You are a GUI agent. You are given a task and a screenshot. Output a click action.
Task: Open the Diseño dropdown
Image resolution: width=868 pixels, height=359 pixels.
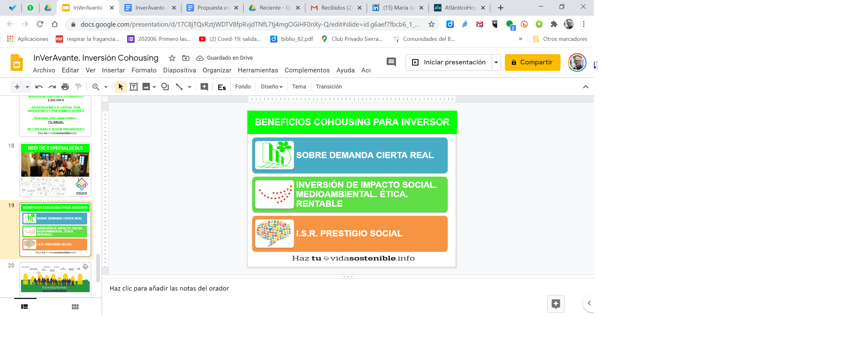click(x=272, y=87)
